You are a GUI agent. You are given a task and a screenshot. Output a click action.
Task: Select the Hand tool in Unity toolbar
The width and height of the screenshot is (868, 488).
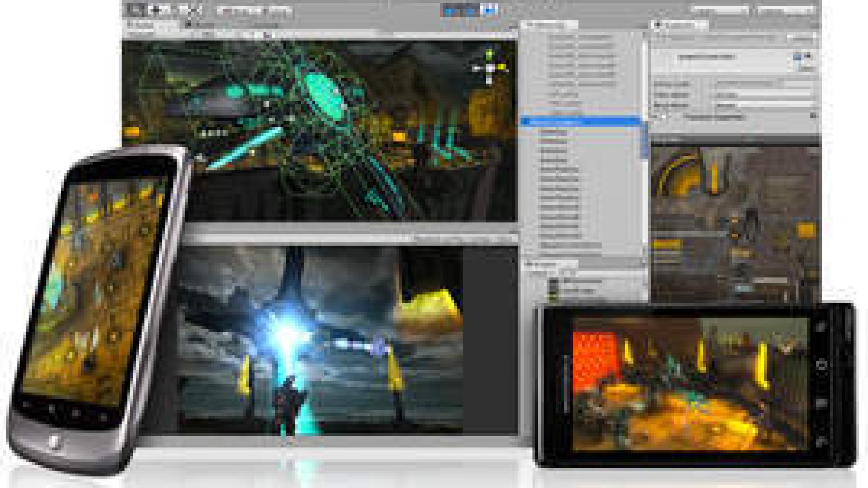point(136,9)
